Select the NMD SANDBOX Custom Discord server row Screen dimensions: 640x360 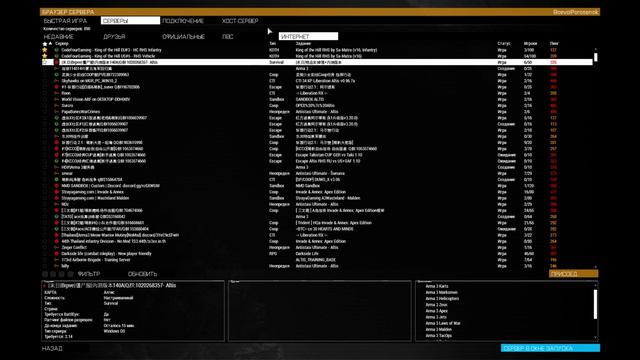coord(318,186)
